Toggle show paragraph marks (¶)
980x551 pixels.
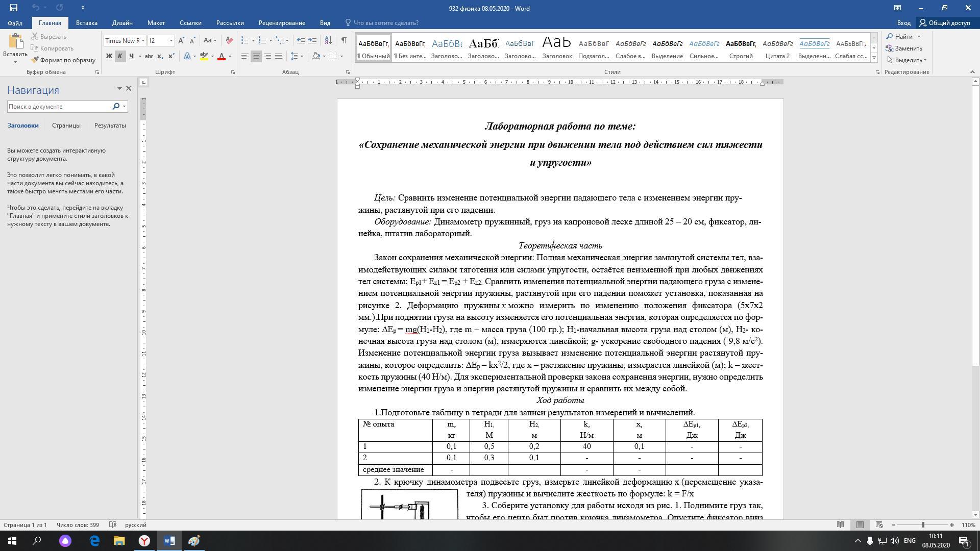[344, 40]
